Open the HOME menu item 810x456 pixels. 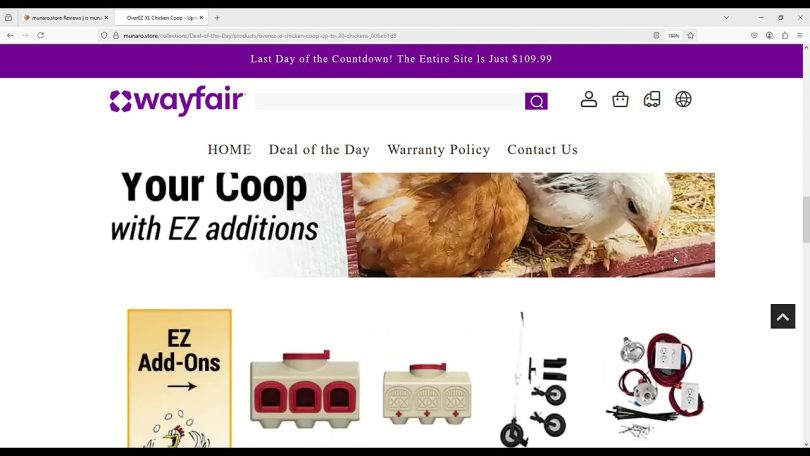point(229,150)
